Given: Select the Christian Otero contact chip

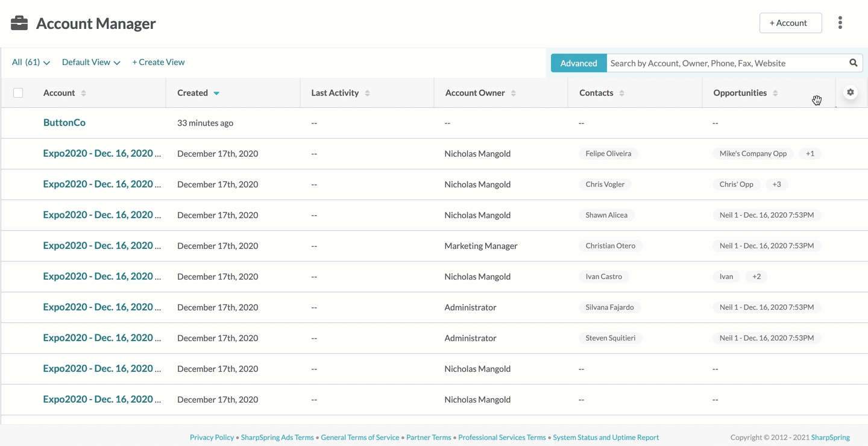Looking at the screenshot, I should point(610,246).
